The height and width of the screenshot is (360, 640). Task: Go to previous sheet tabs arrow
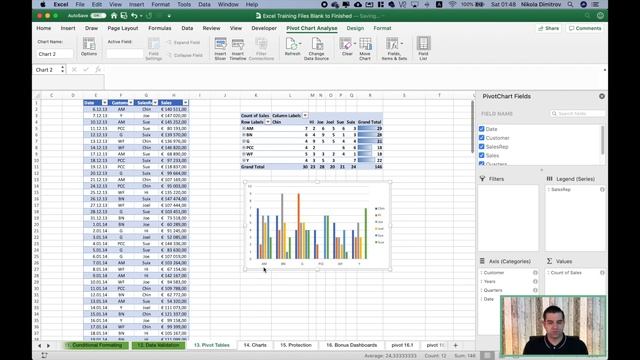coord(40,346)
